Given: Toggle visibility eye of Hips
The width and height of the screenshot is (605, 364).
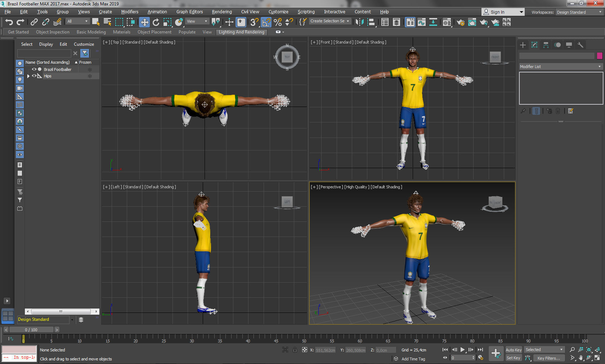Looking at the screenshot, I should click(34, 76).
